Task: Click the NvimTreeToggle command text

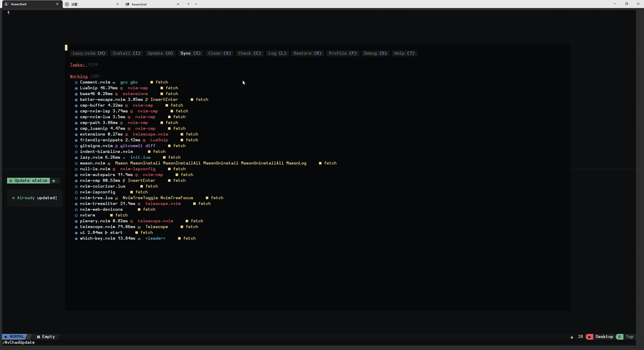Action: pyautogui.click(x=140, y=198)
